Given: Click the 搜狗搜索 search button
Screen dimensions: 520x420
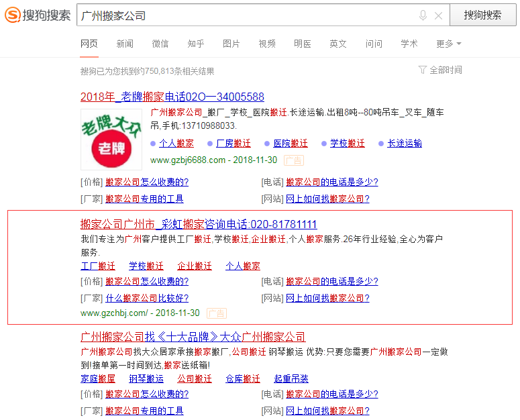Looking at the screenshot, I should (x=482, y=15).
